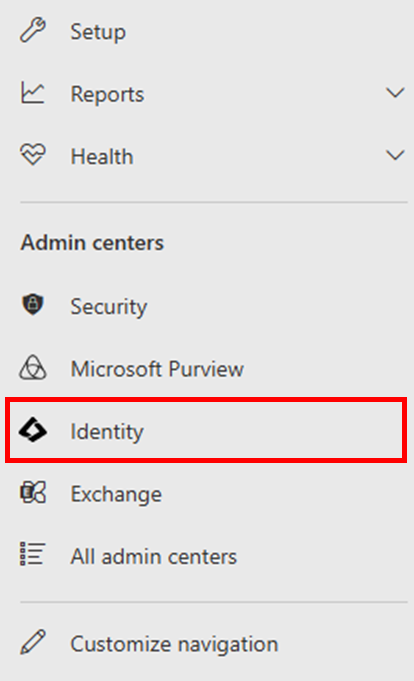Open the Security admin center link
Image resolution: width=414 pixels, height=681 pixels.
109,307
